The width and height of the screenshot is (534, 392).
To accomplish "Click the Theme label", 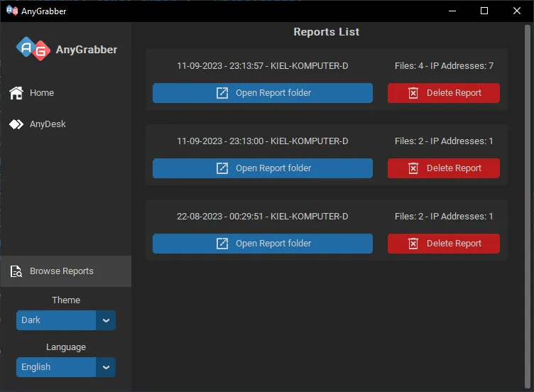I will click(x=66, y=300).
